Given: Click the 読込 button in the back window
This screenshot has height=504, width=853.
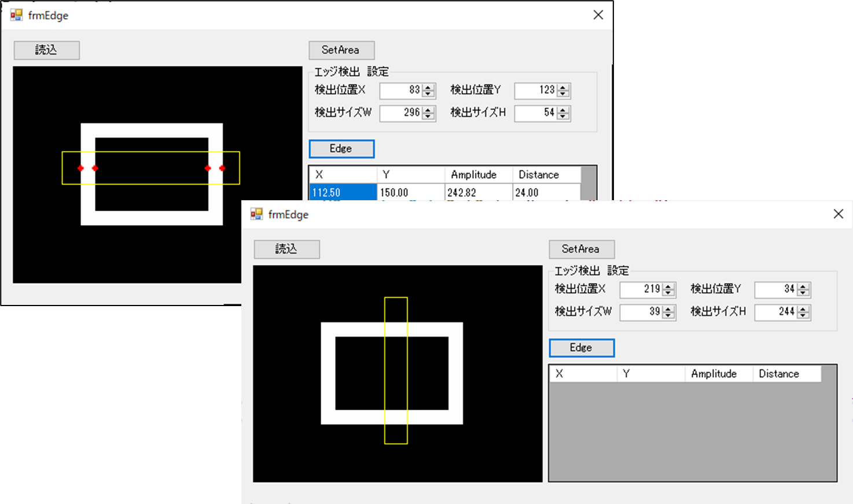Looking at the screenshot, I should pyautogui.click(x=46, y=50).
